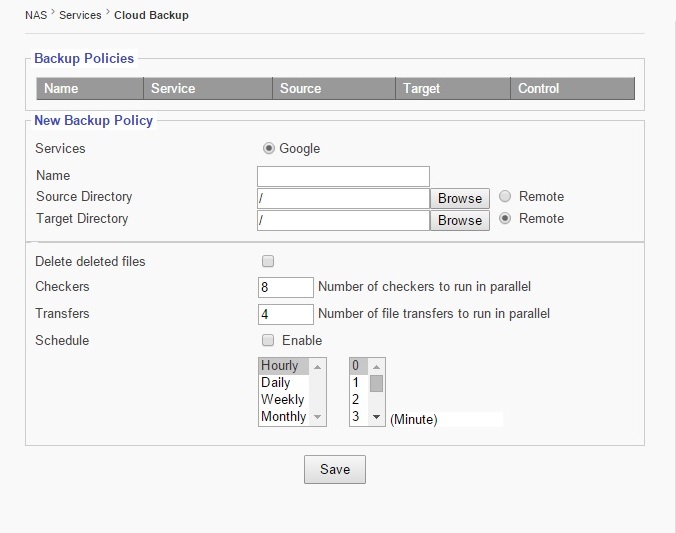Select minute 2 in the minute list
The width and height of the screenshot is (676, 533).
356,399
